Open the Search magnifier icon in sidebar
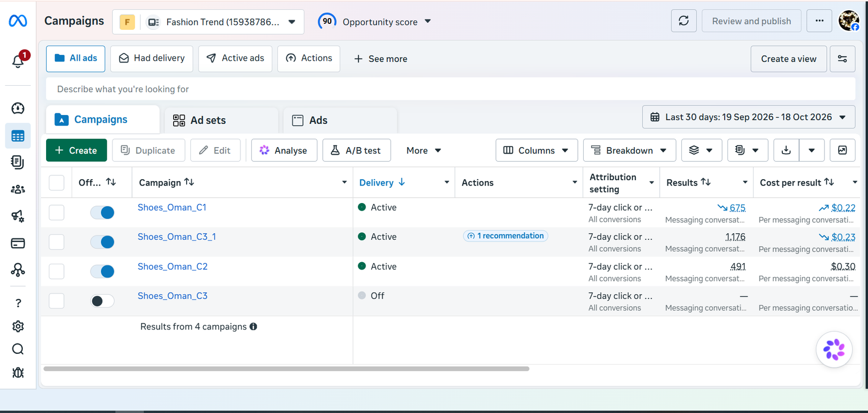The height and width of the screenshot is (413, 868). click(x=18, y=349)
